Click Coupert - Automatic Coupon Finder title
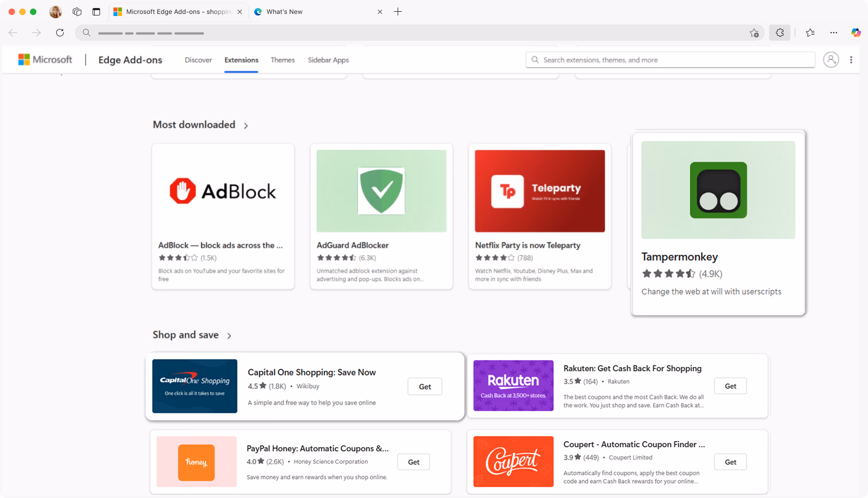The height and width of the screenshot is (498, 868). [634, 444]
